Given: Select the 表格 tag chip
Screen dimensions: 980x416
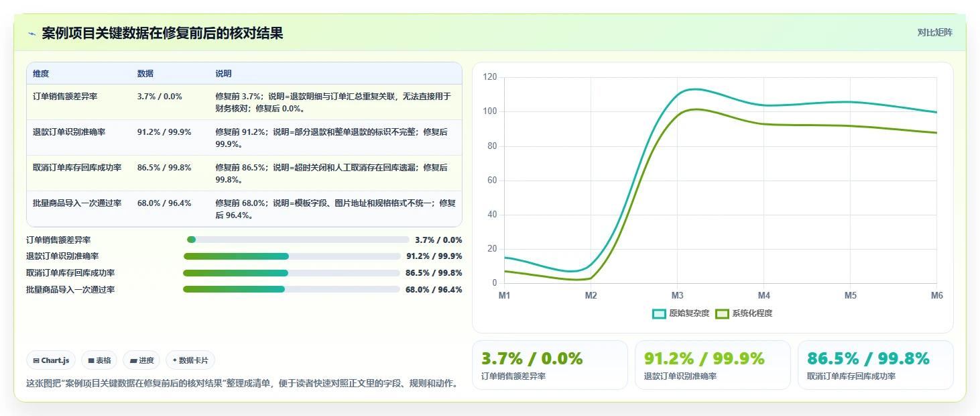Looking at the screenshot, I should 99,360.
